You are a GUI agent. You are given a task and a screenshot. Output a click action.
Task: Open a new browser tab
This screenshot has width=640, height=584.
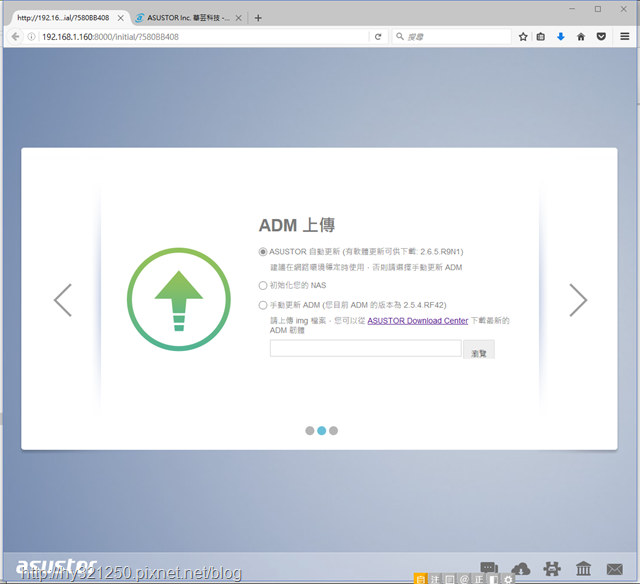(258, 18)
